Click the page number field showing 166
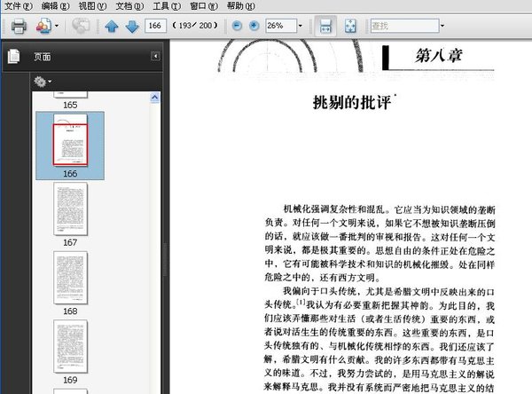 coord(155,26)
